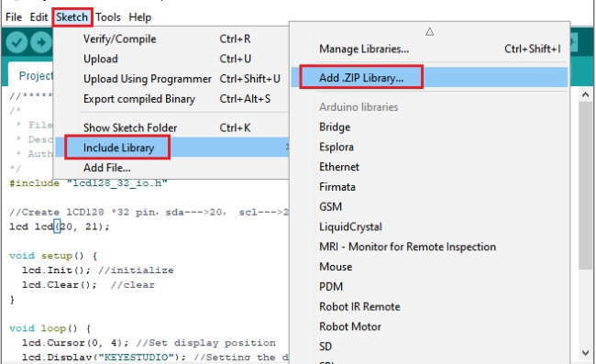596x364 pixels.
Task: Include the Esplora library
Action: point(429,147)
